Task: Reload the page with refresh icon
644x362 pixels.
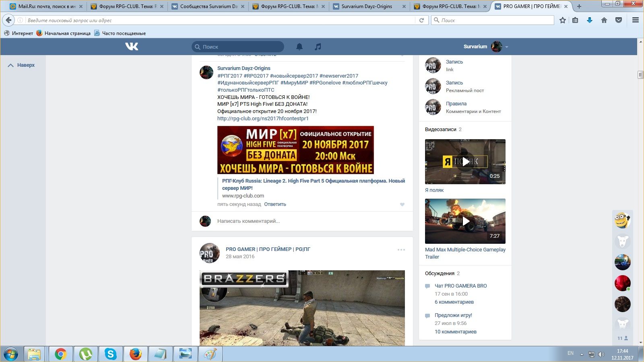Action: click(421, 20)
